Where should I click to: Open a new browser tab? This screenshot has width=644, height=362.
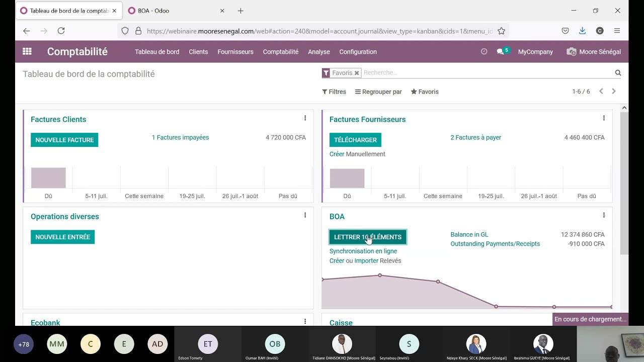(240, 11)
